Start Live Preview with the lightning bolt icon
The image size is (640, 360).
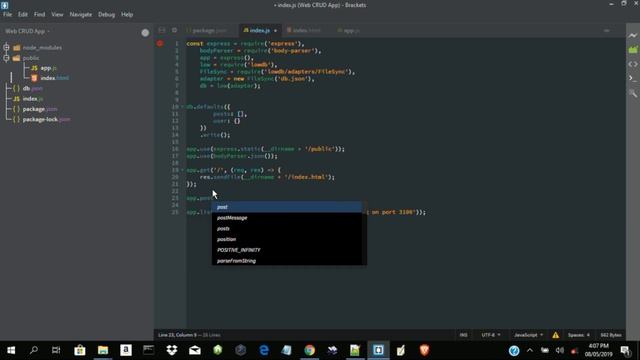[x=633, y=36]
